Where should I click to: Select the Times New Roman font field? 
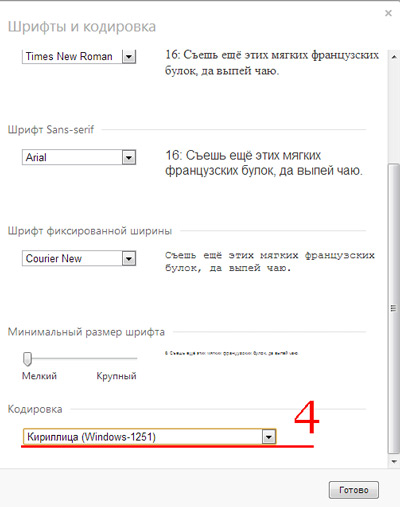(79, 56)
